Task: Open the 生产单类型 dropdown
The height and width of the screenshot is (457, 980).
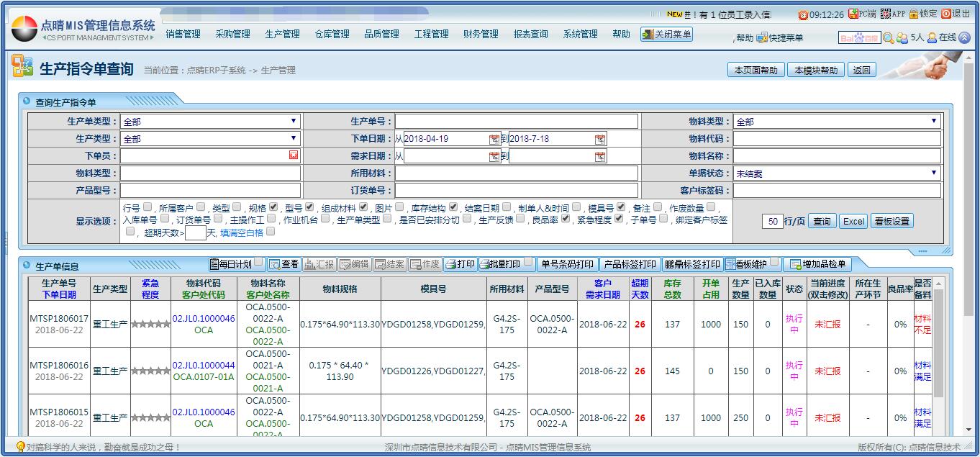Action: click(209, 122)
